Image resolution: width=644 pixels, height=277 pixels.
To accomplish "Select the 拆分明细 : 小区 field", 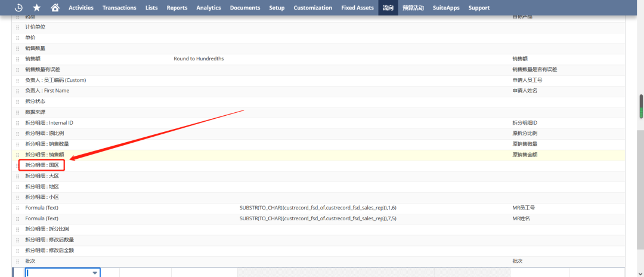I will tap(42, 198).
